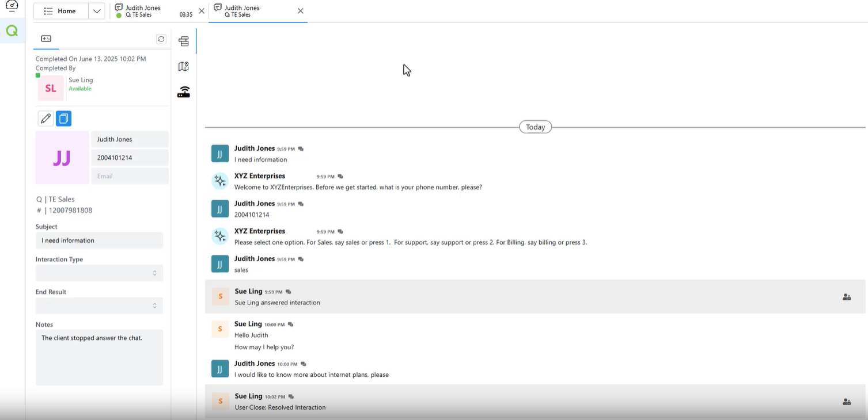Click the contact name field showing Judith Jones
This screenshot has width=868, height=420.
click(x=130, y=139)
